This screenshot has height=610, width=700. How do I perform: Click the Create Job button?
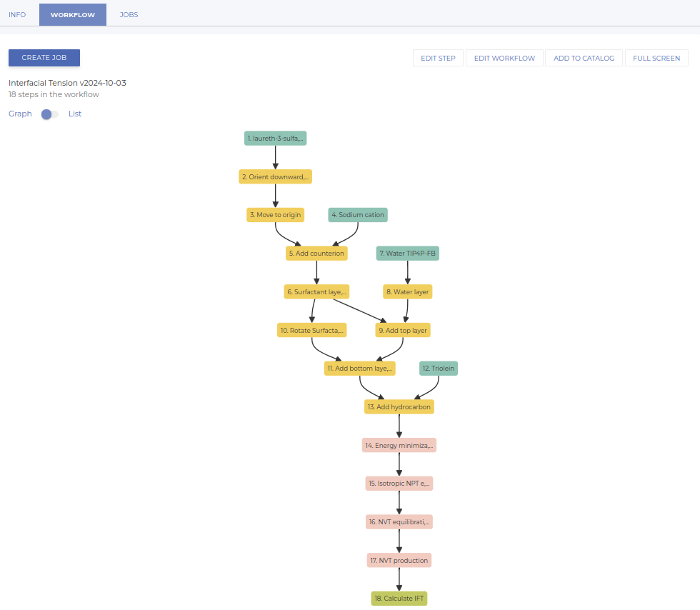pos(44,58)
